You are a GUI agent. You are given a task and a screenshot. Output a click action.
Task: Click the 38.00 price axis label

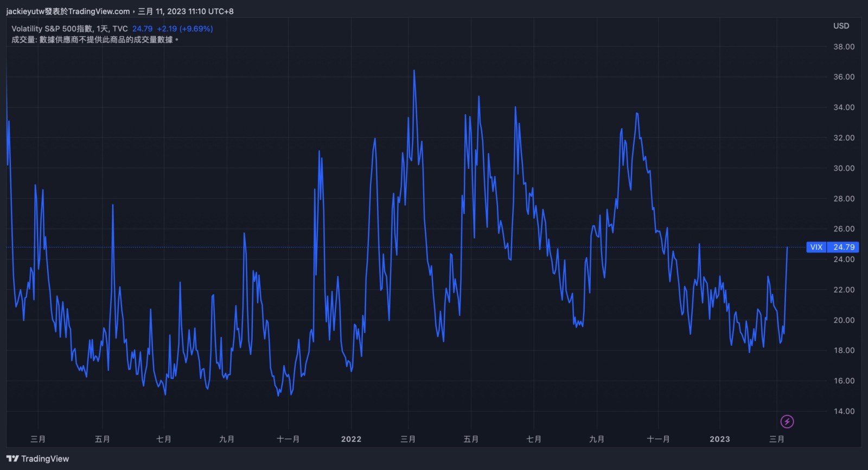coord(844,47)
